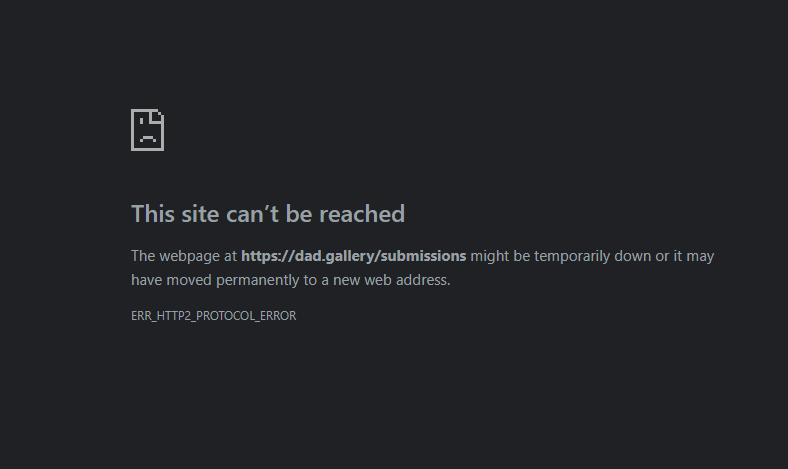The height and width of the screenshot is (469, 788).
Task: Click the "submissions" path in the URL
Action: click(423, 256)
